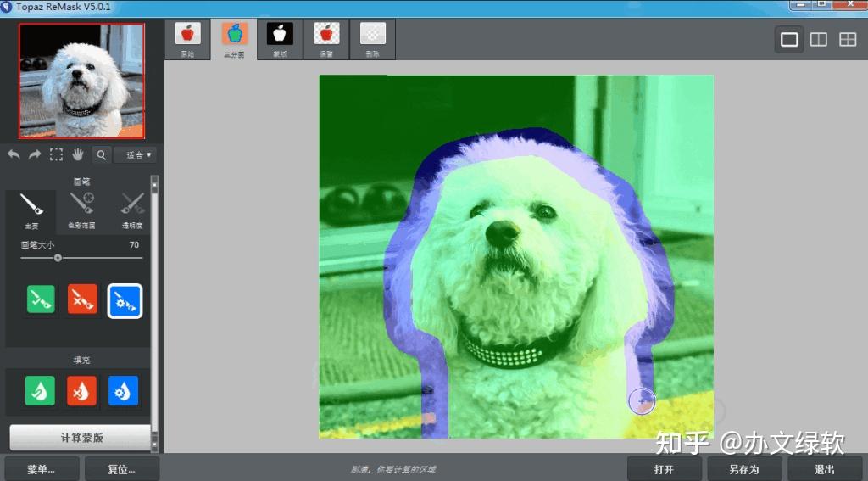
Task: Click the 另存为 save as button
Action: (x=743, y=469)
